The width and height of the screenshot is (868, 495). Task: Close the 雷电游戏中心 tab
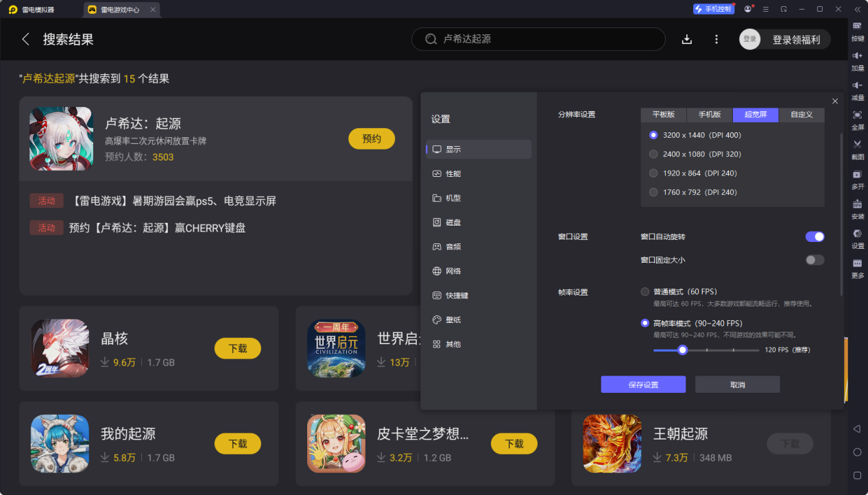pos(153,10)
